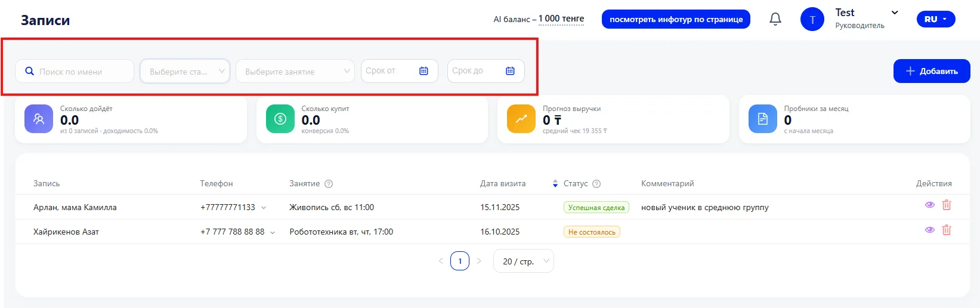The width and height of the screenshot is (980, 308).
Task: Open the Выберите занятие dropdown
Action: (x=295, y=71)
